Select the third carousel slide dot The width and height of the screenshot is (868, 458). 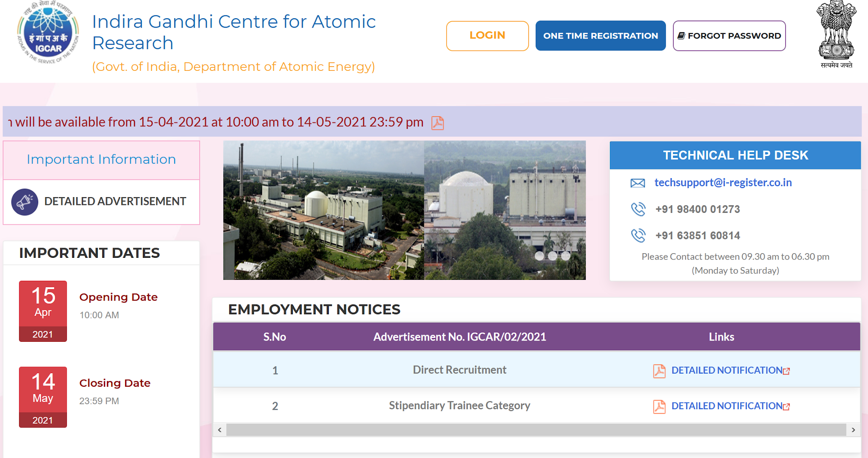click(x=566, y=256)
